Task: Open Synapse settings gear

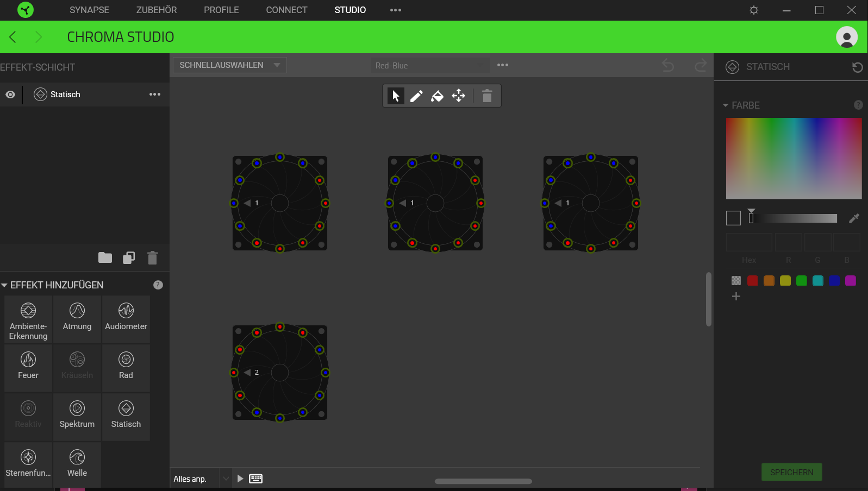Action: coord(754,10)
